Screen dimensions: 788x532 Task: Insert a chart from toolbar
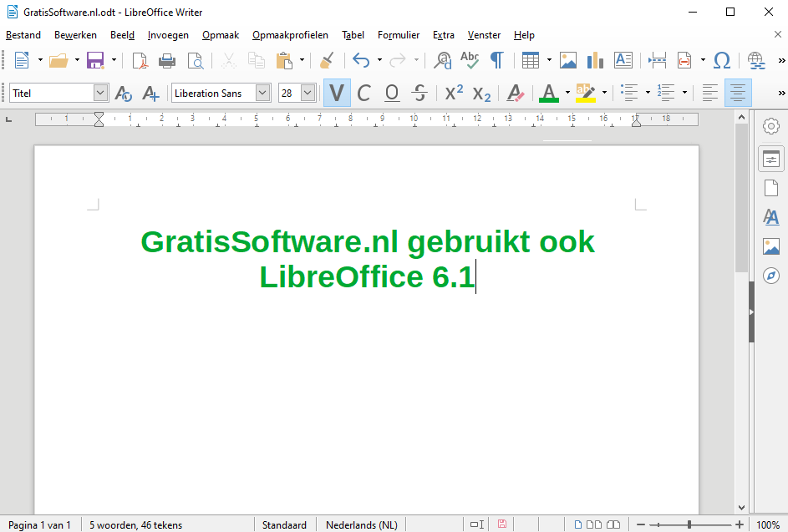[595, 60]
